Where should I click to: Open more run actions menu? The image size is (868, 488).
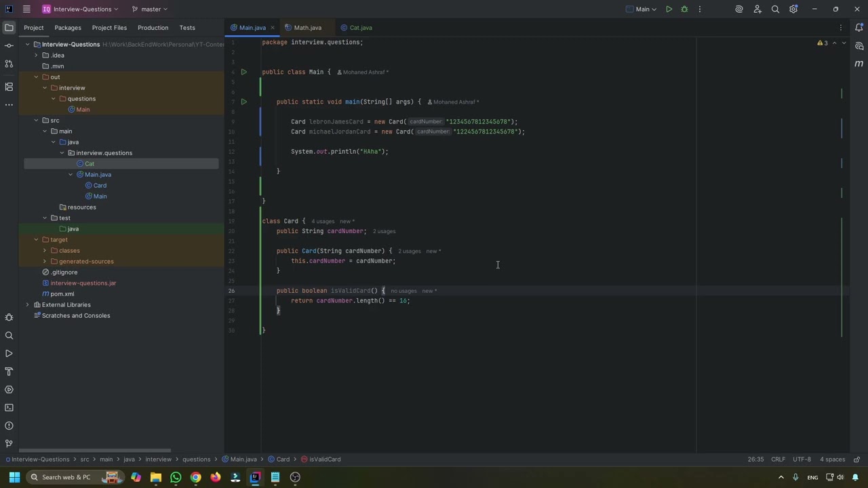pyautogui.click(x=700, y=9)
